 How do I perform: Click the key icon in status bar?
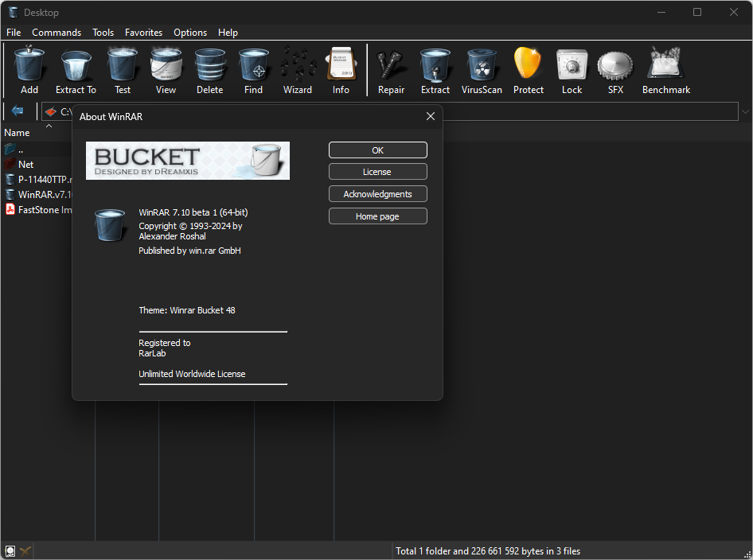coord(25,551)
